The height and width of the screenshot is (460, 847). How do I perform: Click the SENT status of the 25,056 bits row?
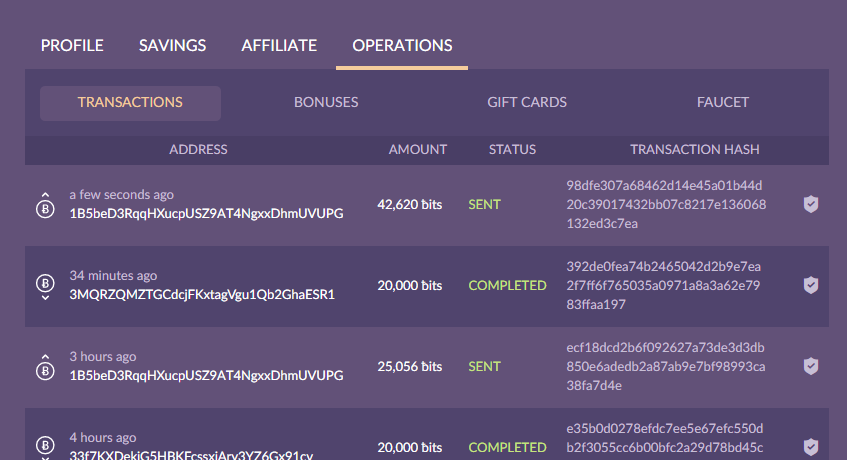tap(485, 367)
